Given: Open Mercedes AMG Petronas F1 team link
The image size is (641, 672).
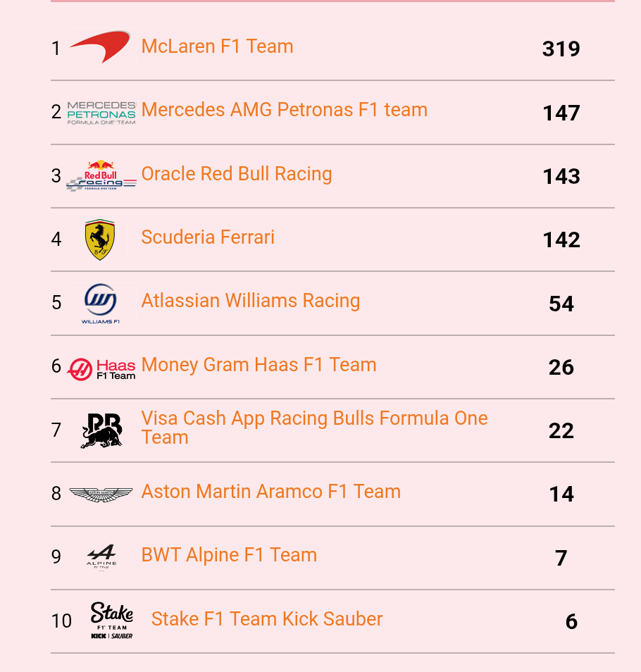Looking at the screenshot, I should coord(285,110).
